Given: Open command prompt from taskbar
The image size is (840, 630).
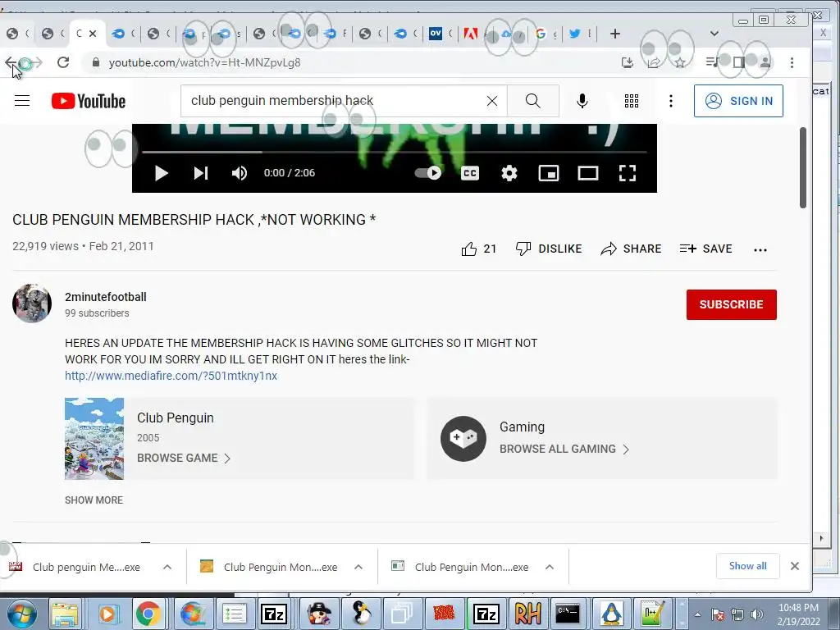Looking at the screenshot, I should click(x=568, y=614).
